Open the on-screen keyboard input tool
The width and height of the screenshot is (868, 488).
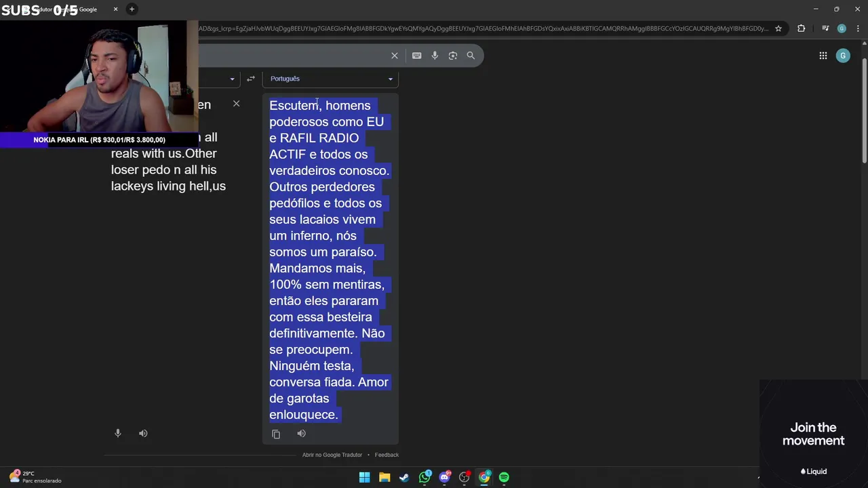pos(416,56)
